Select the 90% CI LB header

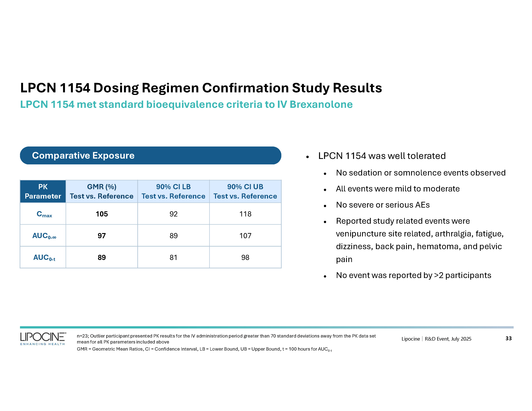point(173,191)
